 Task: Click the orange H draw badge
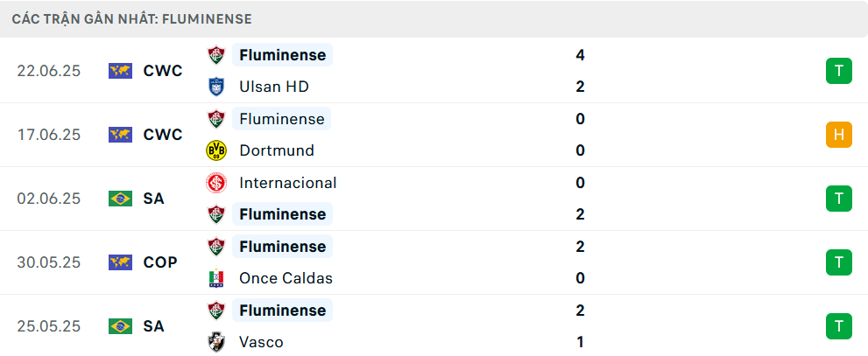(838, 135)
